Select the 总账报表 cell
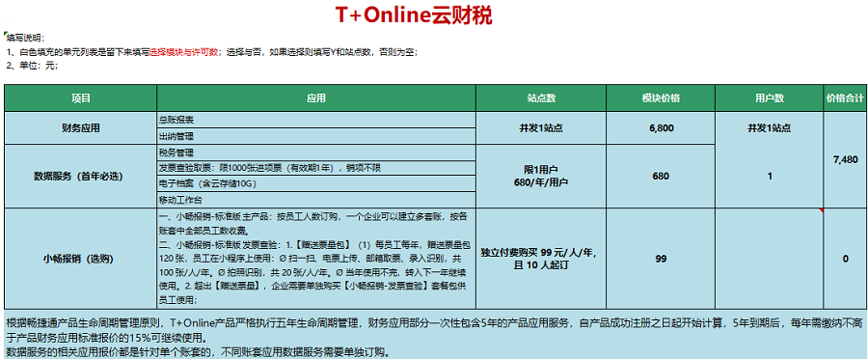 click(316, 120)
